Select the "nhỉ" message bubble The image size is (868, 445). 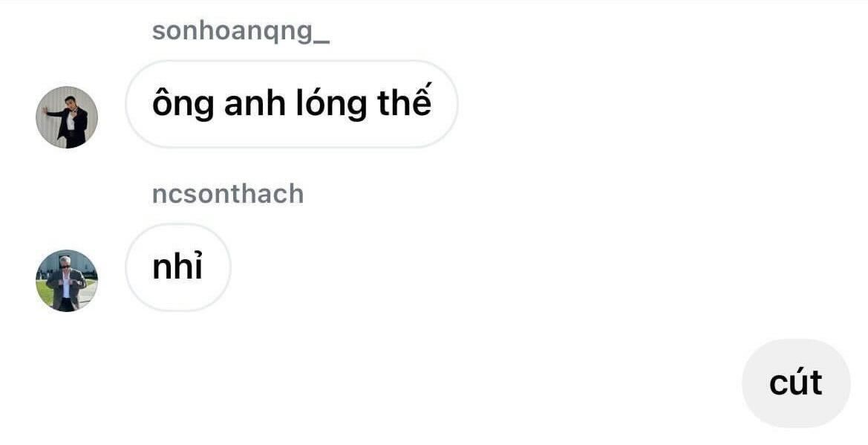tap(177, 267)
